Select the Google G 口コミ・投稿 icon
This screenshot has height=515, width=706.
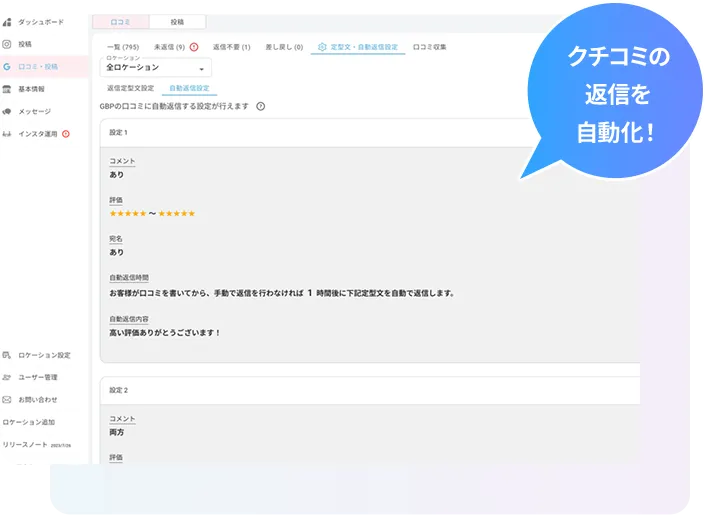tap(7, 67)
